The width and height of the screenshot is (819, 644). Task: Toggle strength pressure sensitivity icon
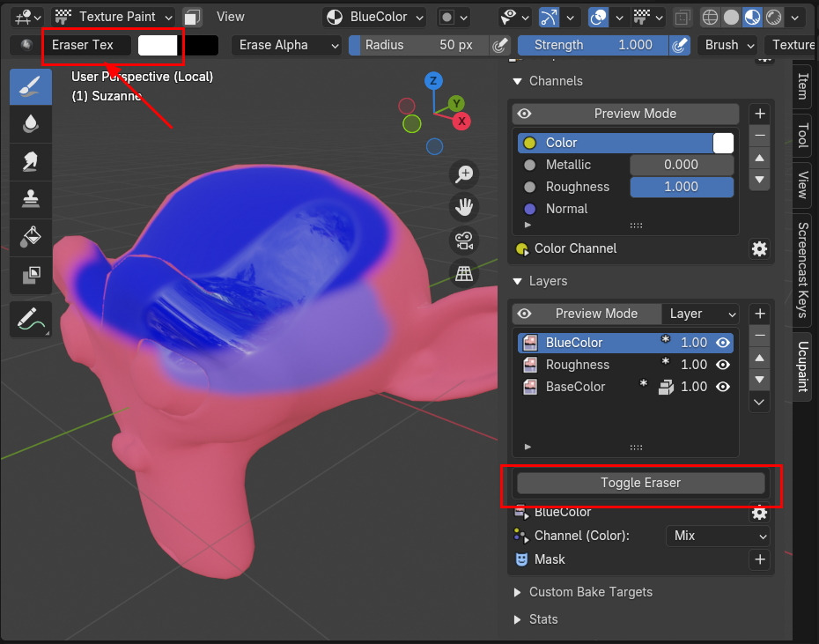680,45
